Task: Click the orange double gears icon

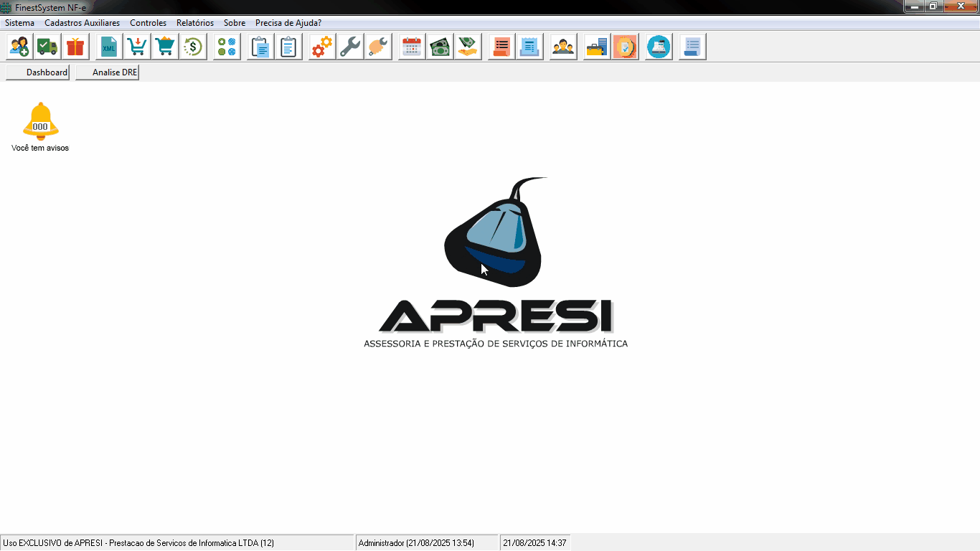Action: tap(322, 47)
